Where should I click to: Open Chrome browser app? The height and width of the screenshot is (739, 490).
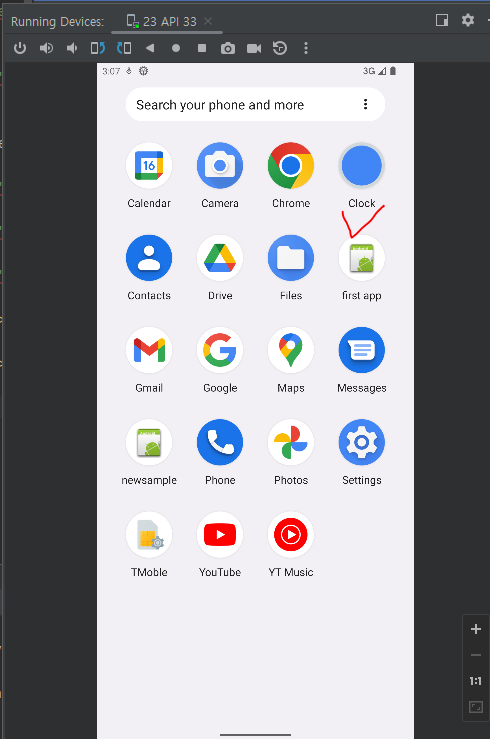point(291,165)
